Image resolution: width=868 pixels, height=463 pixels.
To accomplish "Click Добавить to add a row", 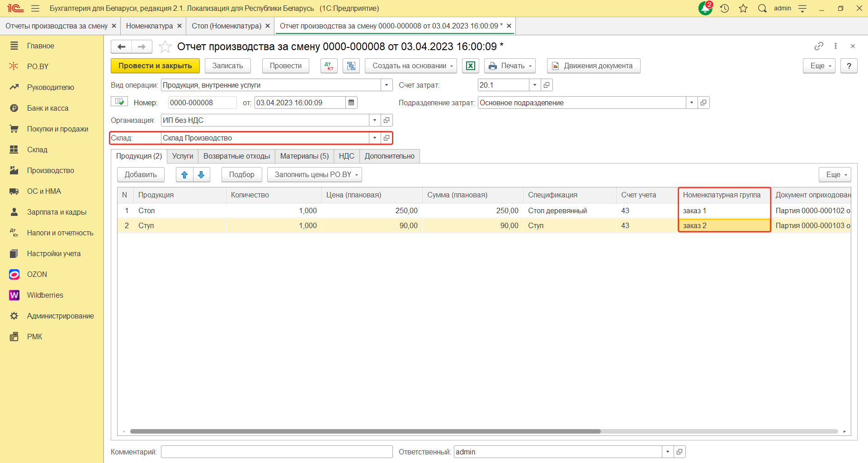I will pyautogui.click(x=141, y=175).
